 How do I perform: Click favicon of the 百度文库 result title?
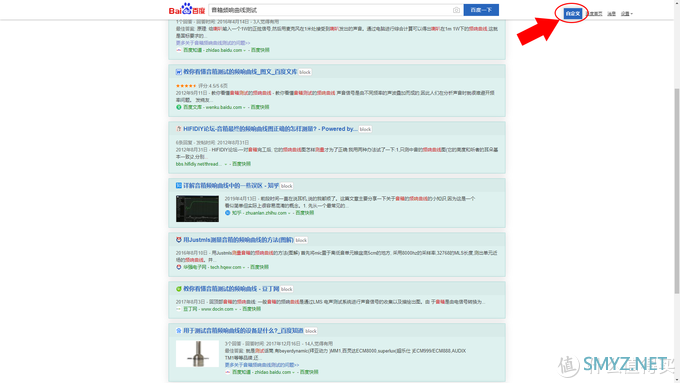pos(179,72)
